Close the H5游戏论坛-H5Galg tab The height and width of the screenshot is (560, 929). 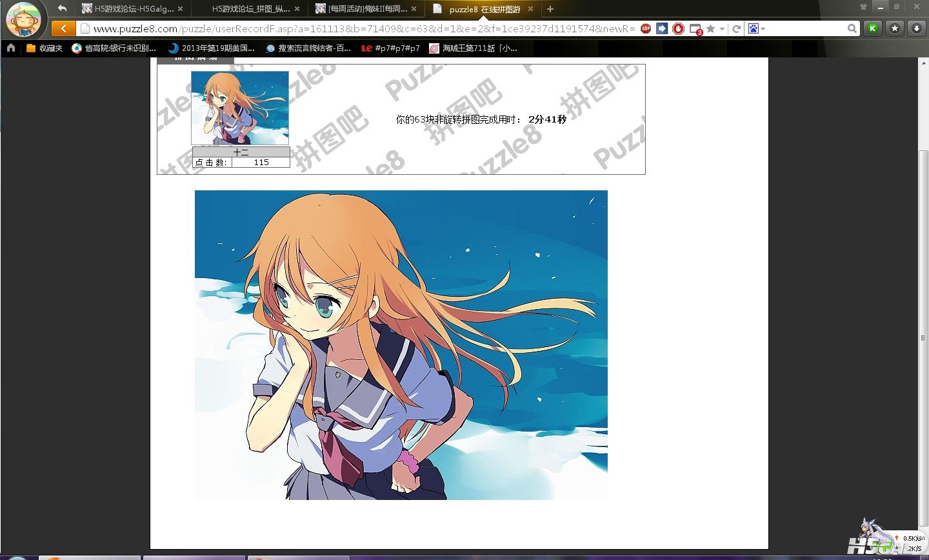pyautogui.click(x=180, y=9)
